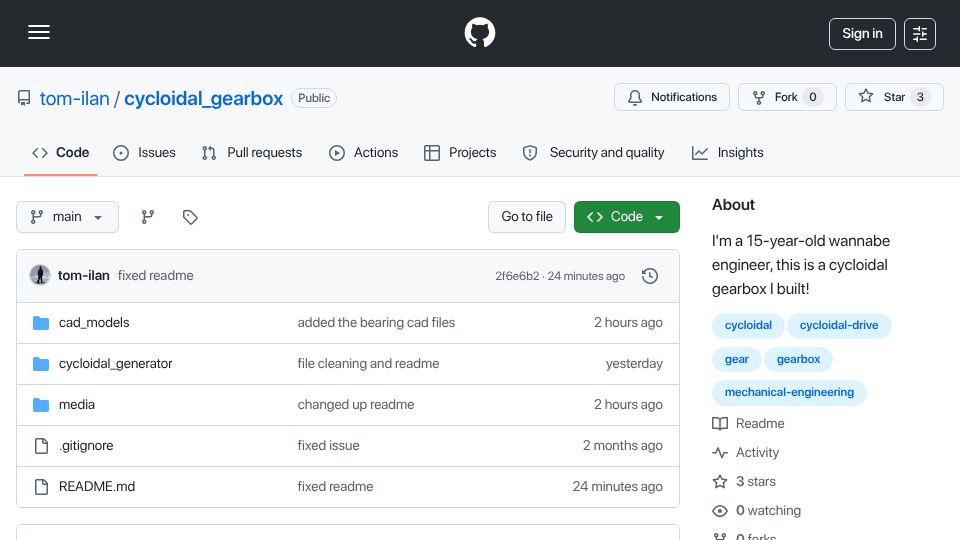Click the Notifications button

(672, 97)
